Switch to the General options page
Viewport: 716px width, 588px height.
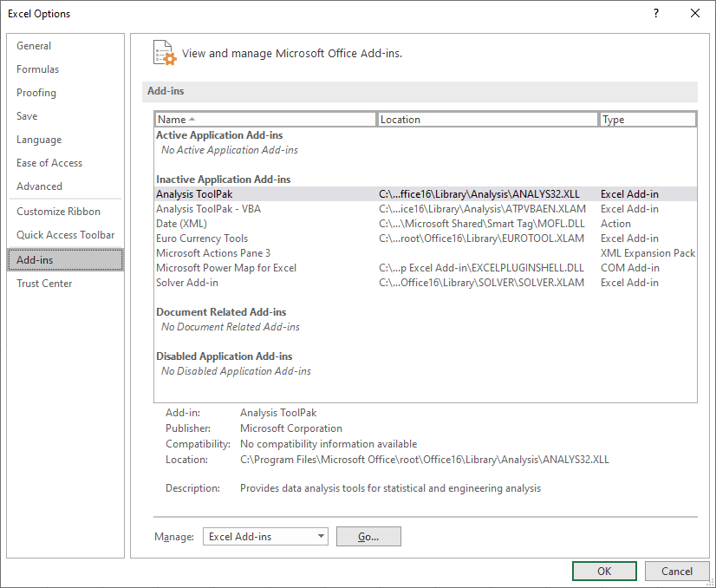tap(34, 45)
